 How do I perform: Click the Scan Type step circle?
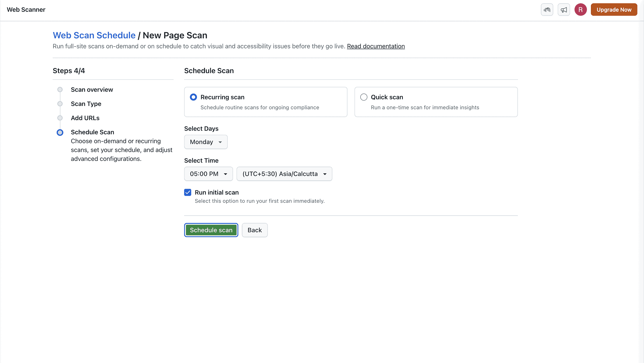point(60,104)
